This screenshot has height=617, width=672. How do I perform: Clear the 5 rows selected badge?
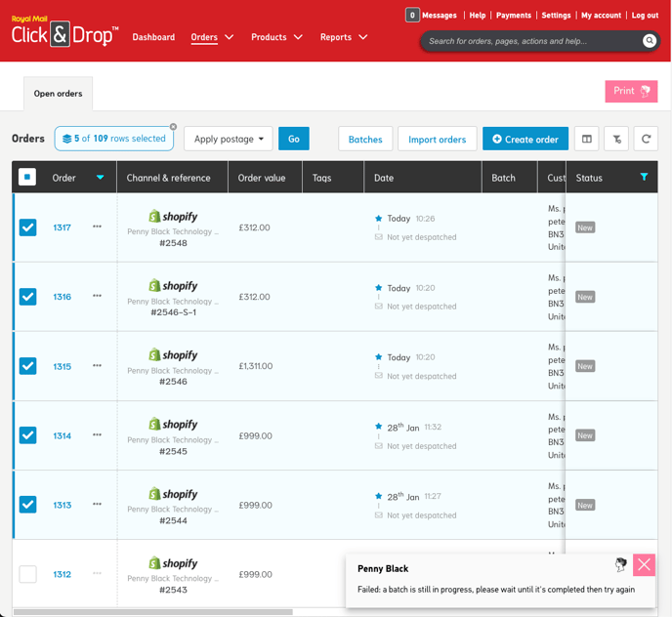tap(174, 127)
